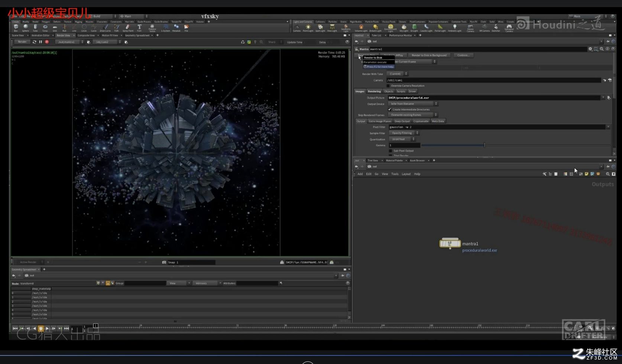Choose the Draw Curve shelf tool
The height and width of the screenshot is (364, 622).
point(106,28)
